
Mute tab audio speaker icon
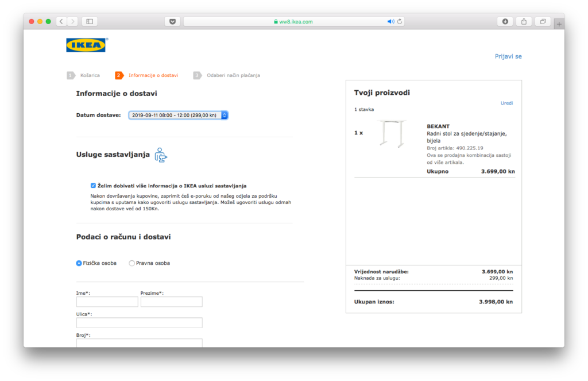tap(390, 21)
